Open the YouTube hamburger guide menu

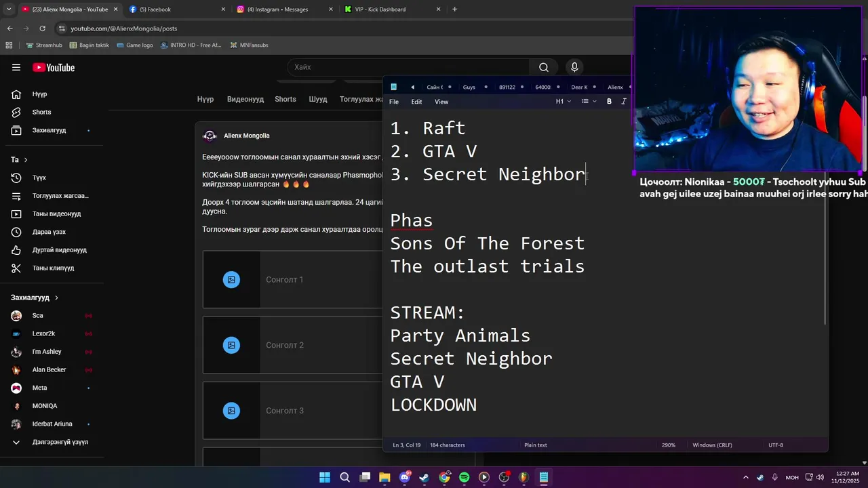click(x=16, y=67)
